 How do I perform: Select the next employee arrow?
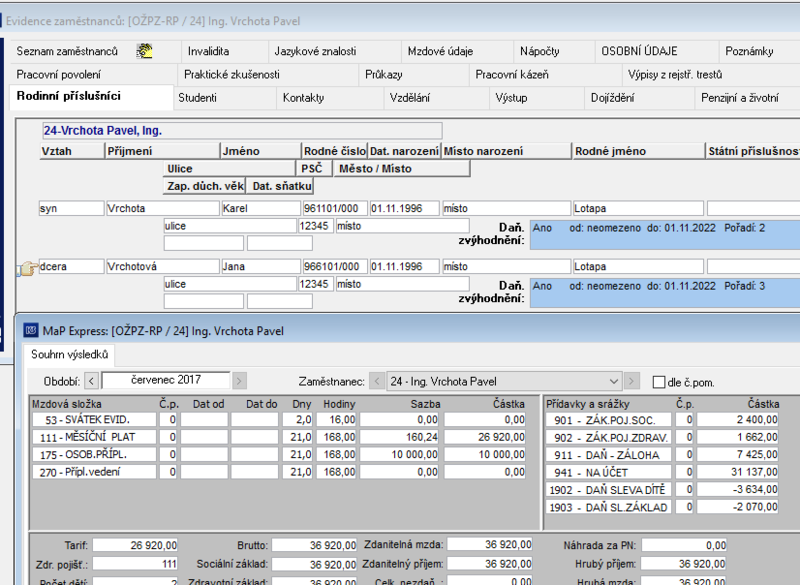coord(631,381)
